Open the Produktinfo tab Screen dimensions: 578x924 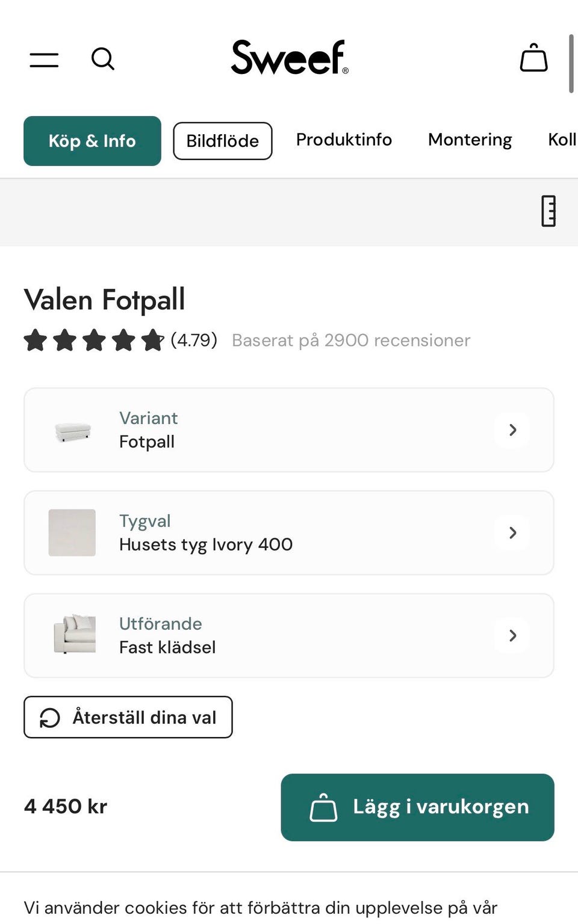(x=344, y=140)
